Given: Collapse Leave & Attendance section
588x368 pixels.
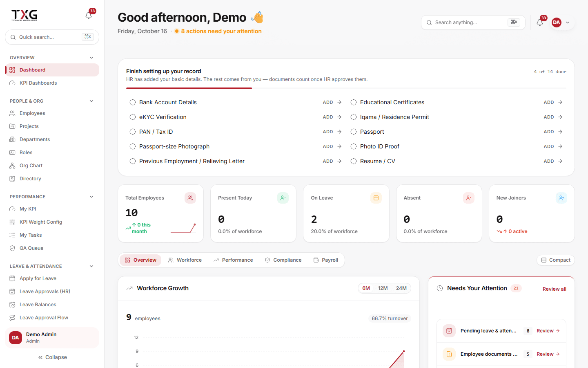Looking at the screenshot, I should coord(91,266).
